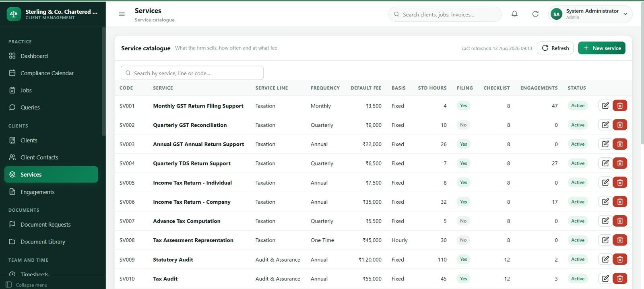
Task: Click the New service button
Action: tap(602, 48)
